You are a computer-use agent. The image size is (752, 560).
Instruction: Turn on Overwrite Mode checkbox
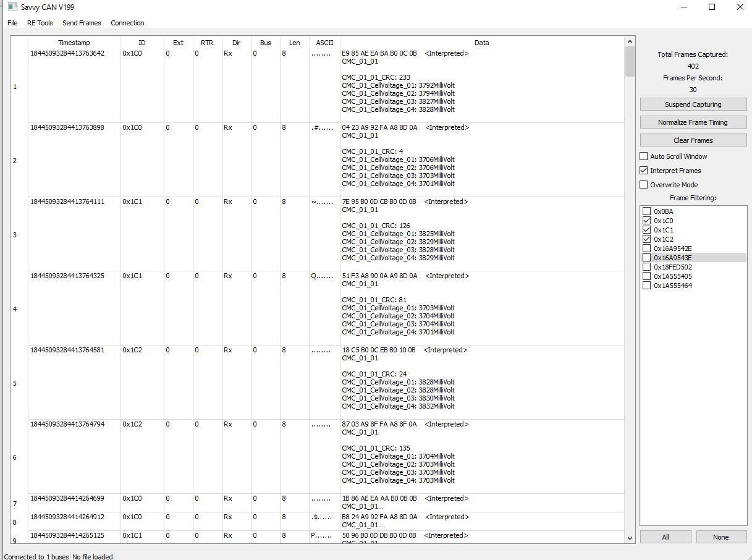[x=644, y=185]
